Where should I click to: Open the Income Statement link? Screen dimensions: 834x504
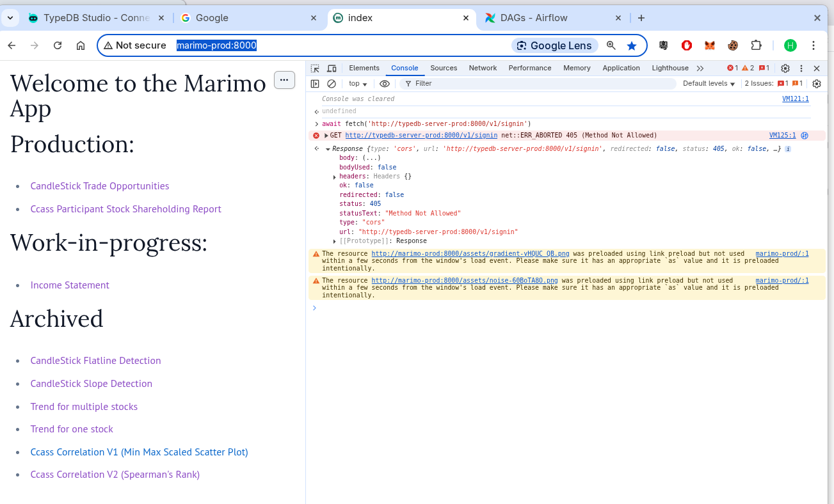[70, 285]
